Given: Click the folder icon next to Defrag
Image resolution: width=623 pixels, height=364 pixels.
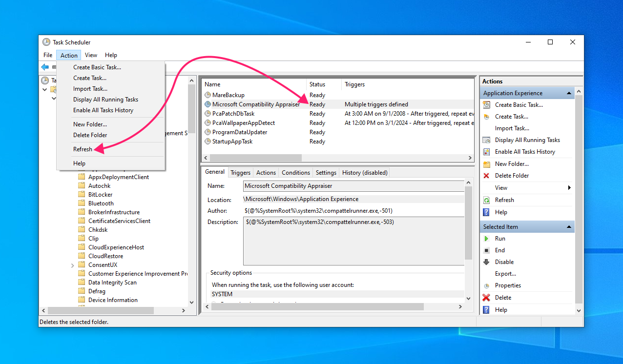Looking at the screenshot, I should (x=82, y=291).
